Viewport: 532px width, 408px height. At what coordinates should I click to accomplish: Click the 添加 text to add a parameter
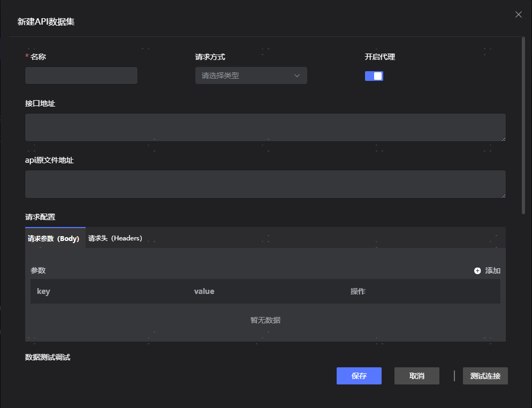(x=492, y=271)
